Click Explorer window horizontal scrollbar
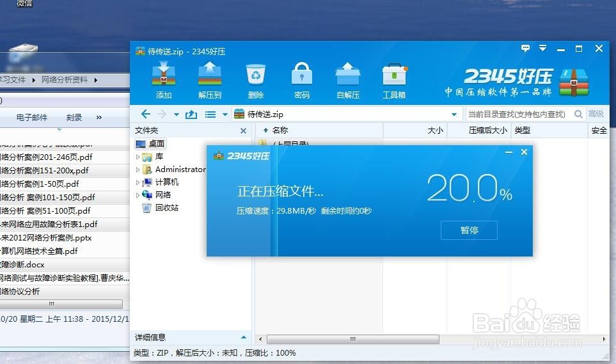This screenshot has height=364, width=616. (61, 304)
